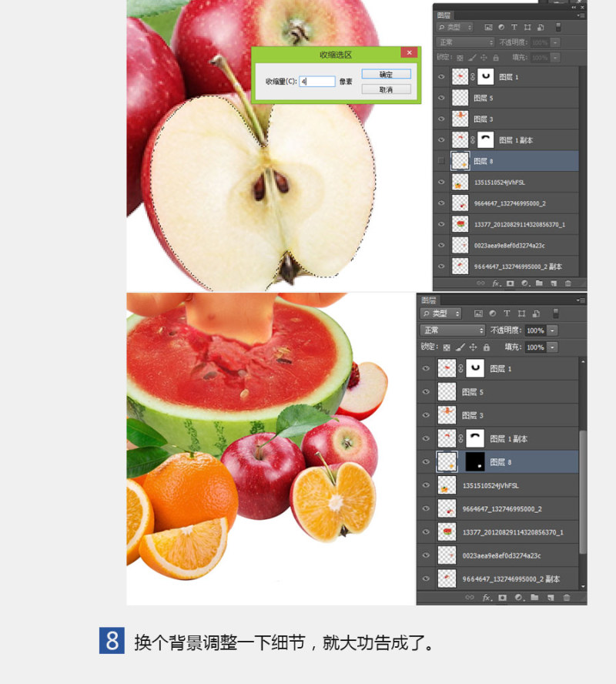Toggle layer filtering switch in apple-side Layers panel
Image resolution: width=616 pixels, height=684 pixels.
coord(558,27)
